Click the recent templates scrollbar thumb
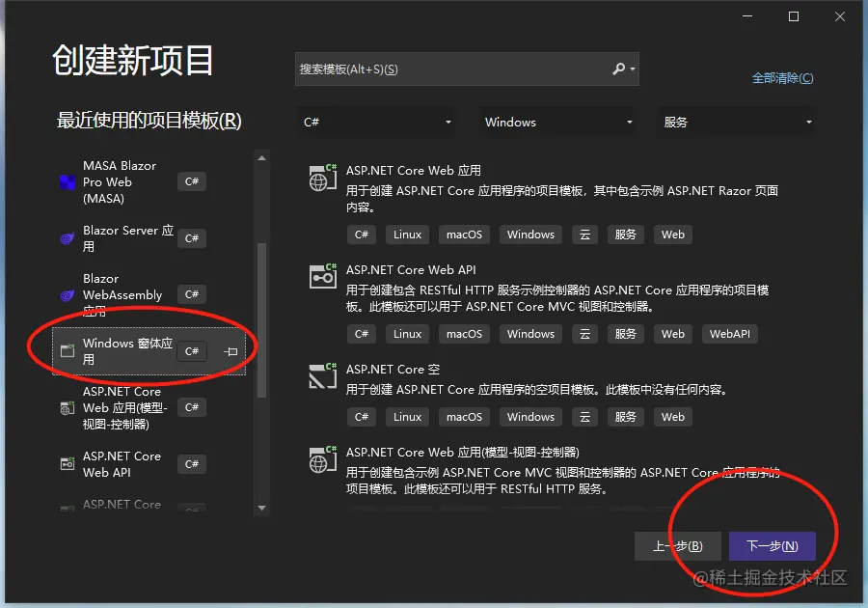Viewport: 868px width, 608px height. point(261,320)
